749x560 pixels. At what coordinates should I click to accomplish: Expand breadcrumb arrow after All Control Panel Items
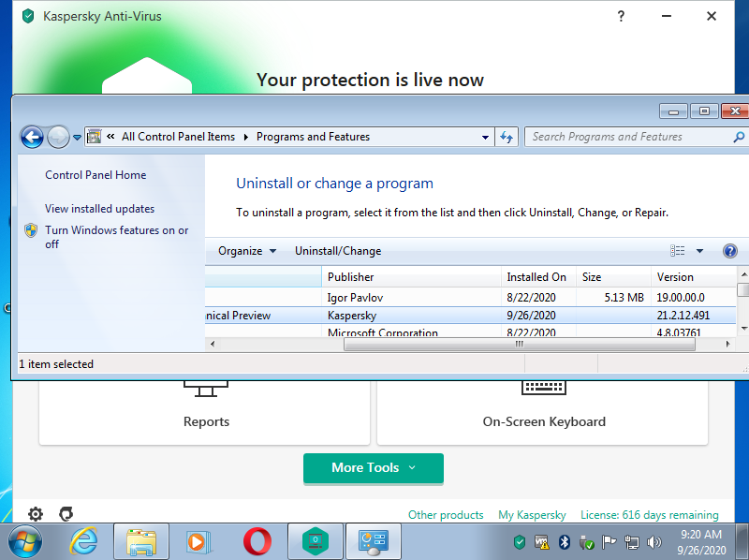click(245, 137)
